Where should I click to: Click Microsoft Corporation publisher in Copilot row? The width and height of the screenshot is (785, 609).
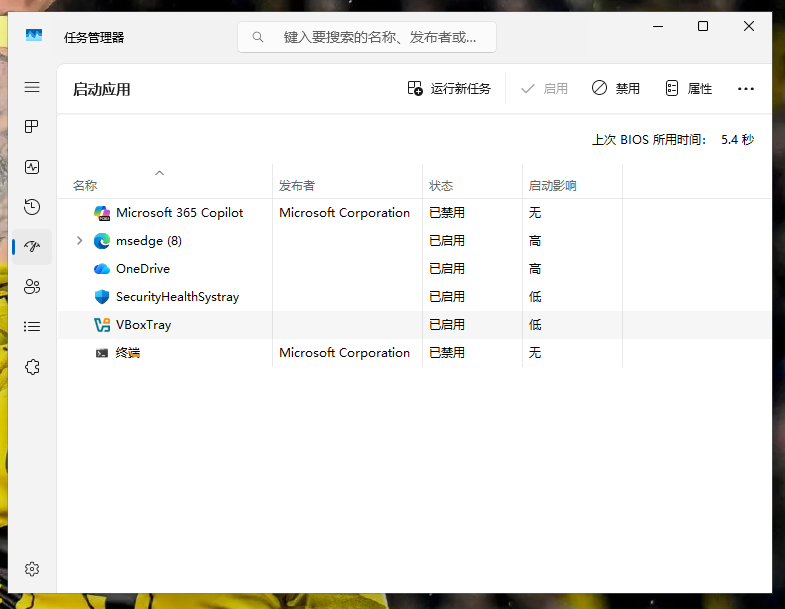[x=344, y=213]
